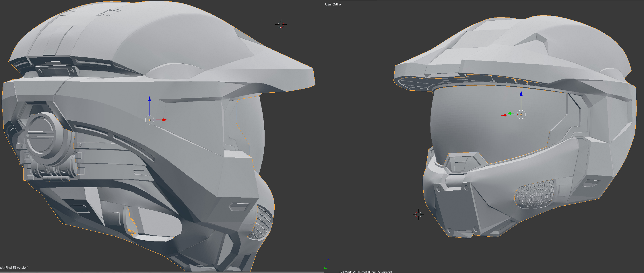Click the divider between the two viewports
The width and height of the screenshot is (644, 273).
324,136
